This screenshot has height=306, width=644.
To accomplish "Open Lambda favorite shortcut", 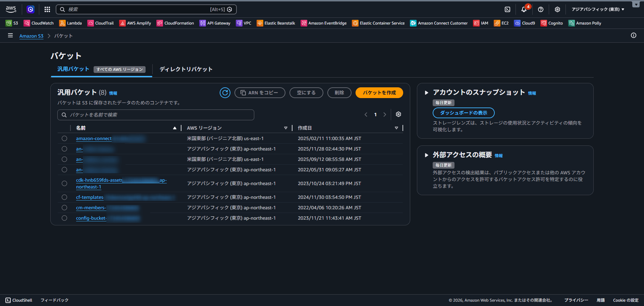I will click(70, 23).
